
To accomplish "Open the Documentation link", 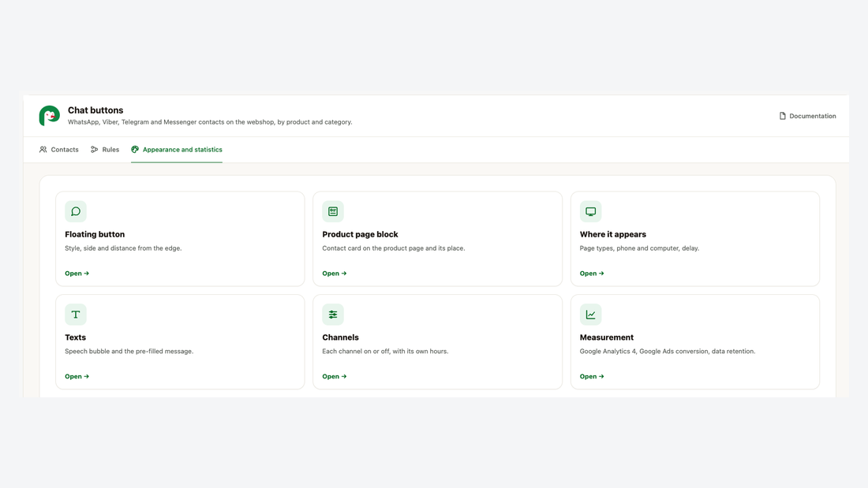I will pos(808,116).
